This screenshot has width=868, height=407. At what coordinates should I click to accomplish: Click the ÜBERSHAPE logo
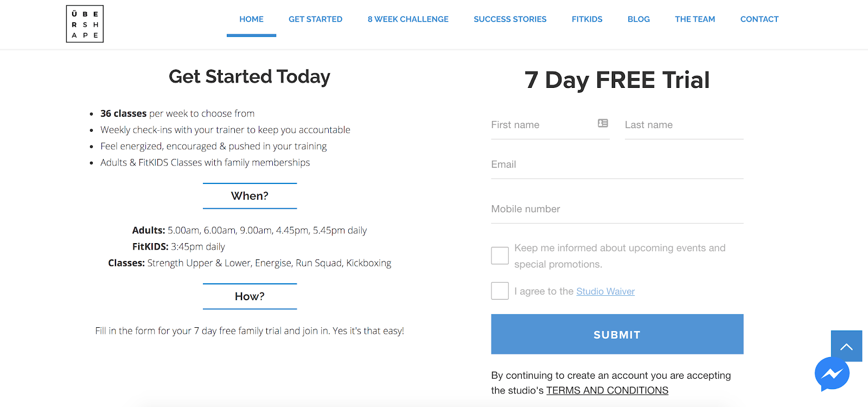pos(84,23)
